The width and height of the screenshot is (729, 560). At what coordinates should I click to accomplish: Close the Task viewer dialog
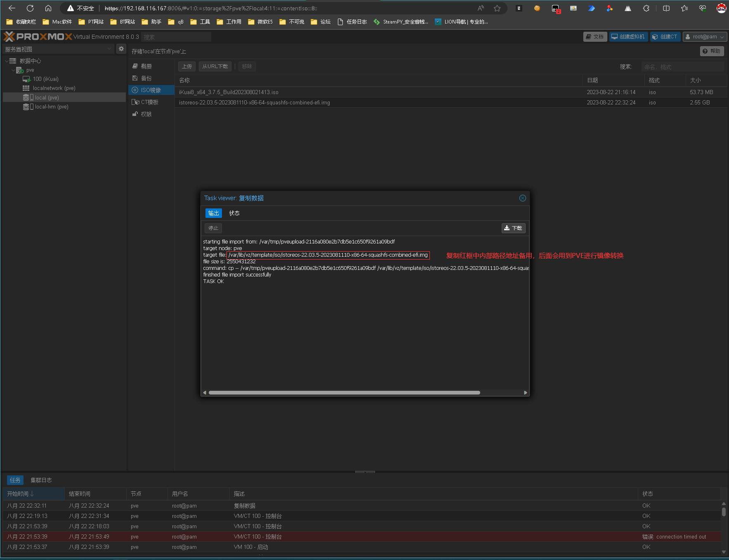pos(522,198)
